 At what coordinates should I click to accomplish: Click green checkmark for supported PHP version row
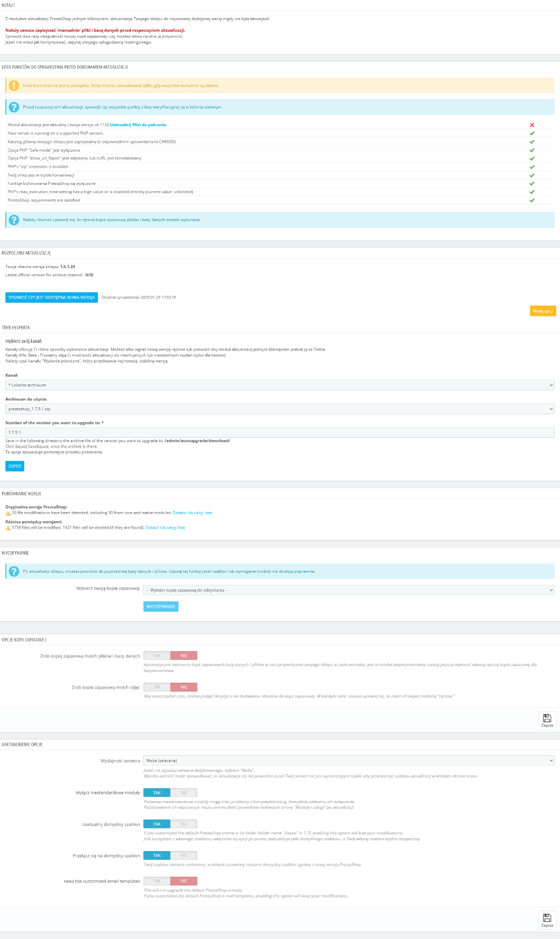[532, 133]
